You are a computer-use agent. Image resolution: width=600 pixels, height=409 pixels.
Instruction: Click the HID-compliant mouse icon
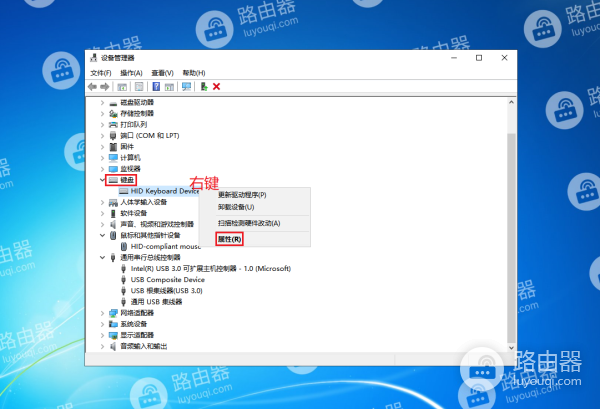(x=124, y=246)
